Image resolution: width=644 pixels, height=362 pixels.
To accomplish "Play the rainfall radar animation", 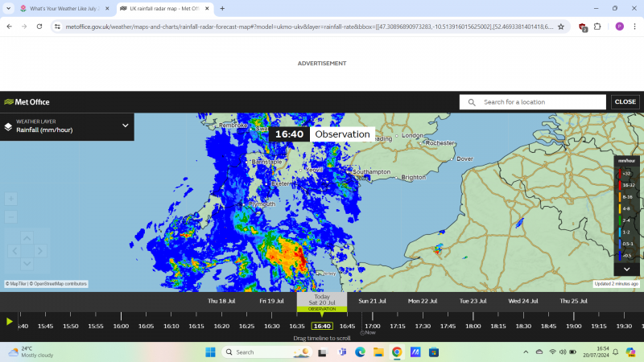I will [10, 321].
